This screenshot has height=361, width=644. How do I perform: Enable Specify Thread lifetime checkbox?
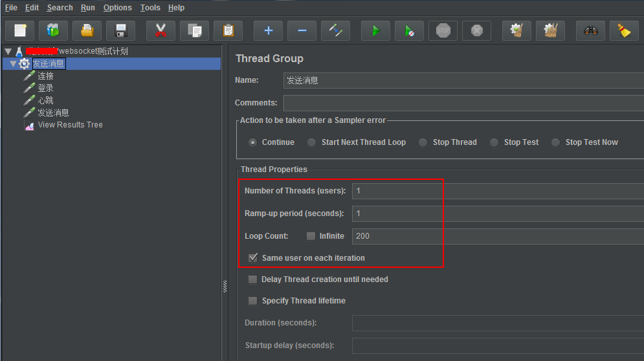click(253, 301)
